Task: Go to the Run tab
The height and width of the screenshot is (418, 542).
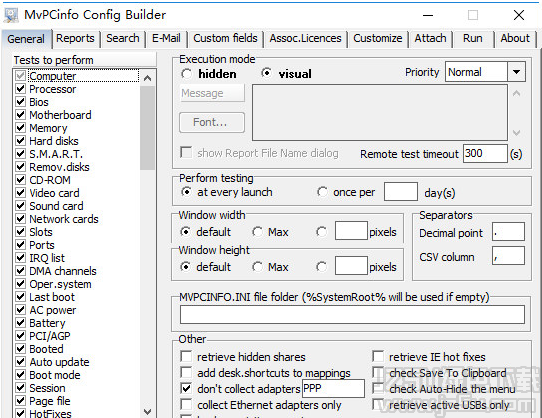Action: click(473, 38)
